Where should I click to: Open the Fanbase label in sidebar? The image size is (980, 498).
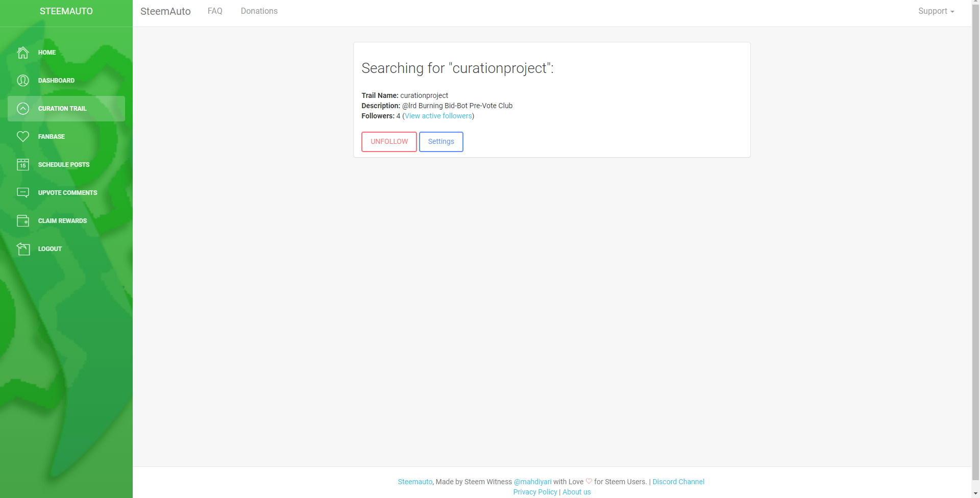click(52, 137)
